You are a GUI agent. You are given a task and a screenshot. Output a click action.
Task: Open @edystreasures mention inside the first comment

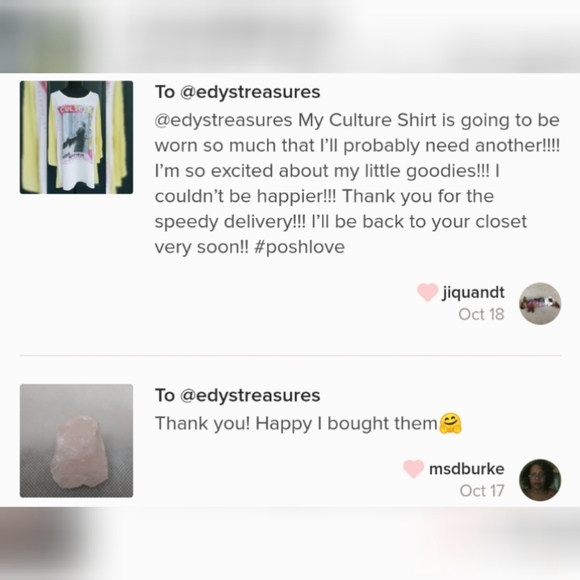pos(223,120)
